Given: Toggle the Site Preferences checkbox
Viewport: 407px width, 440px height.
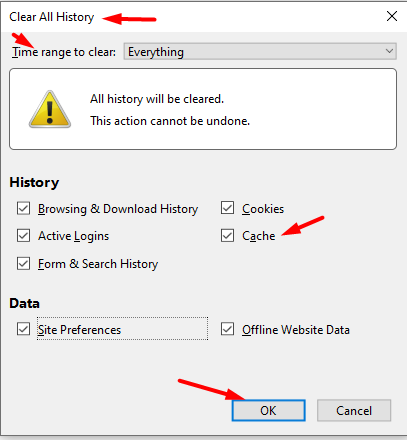Looking at the screenshot, I should [x=23, y=329].
